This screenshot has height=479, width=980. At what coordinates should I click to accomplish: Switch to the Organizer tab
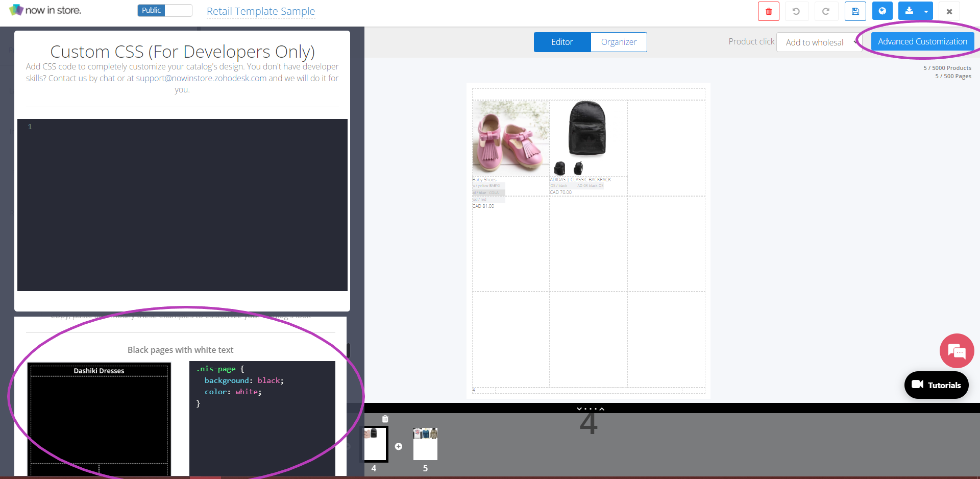[619, 42]
